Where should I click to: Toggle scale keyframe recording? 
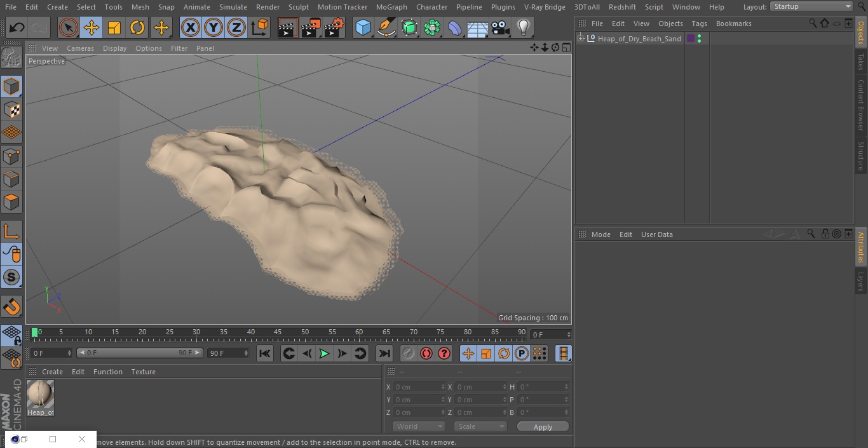coord(486,353)
